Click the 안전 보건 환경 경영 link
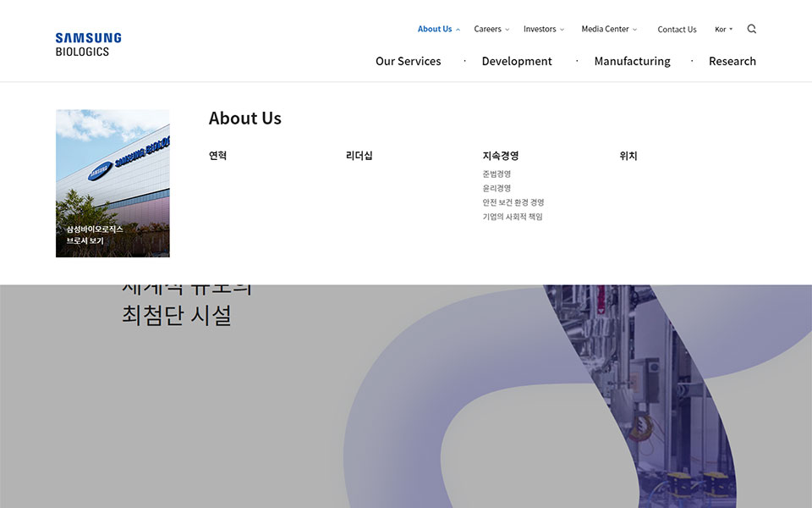 [513, 202]
